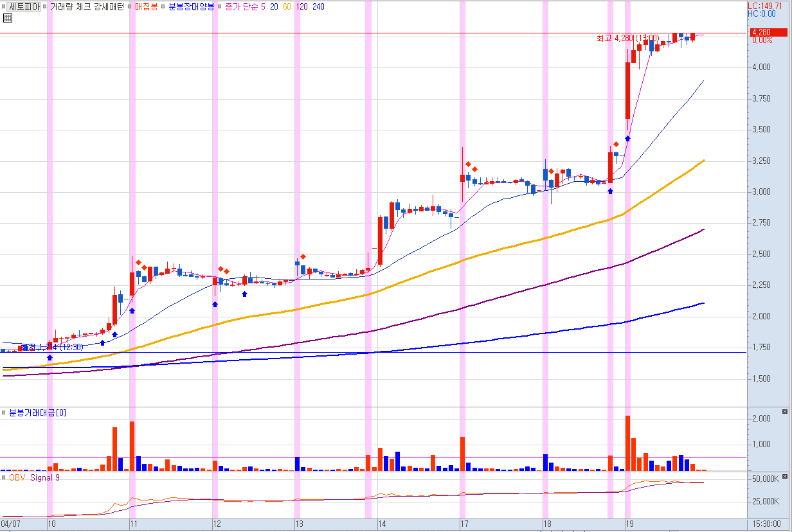The width and height of the screenshot is (792, 532).
Task: Click the 50,000K OBV axis label
Action: [765, 479]
